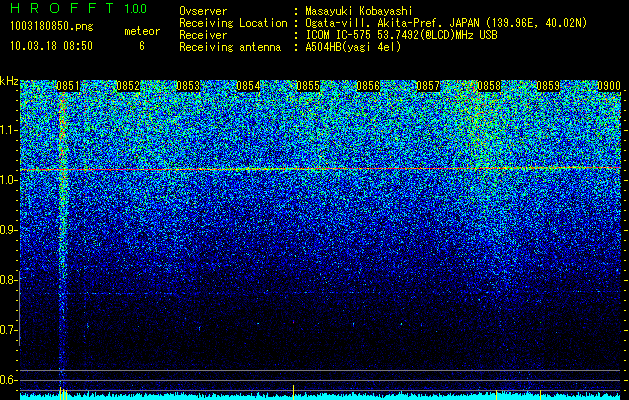Click the Receiving Location label

point(233,23)
